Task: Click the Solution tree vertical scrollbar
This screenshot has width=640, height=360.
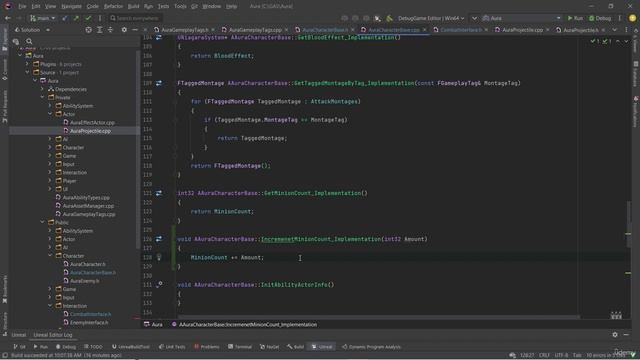Action: [138, 149]
